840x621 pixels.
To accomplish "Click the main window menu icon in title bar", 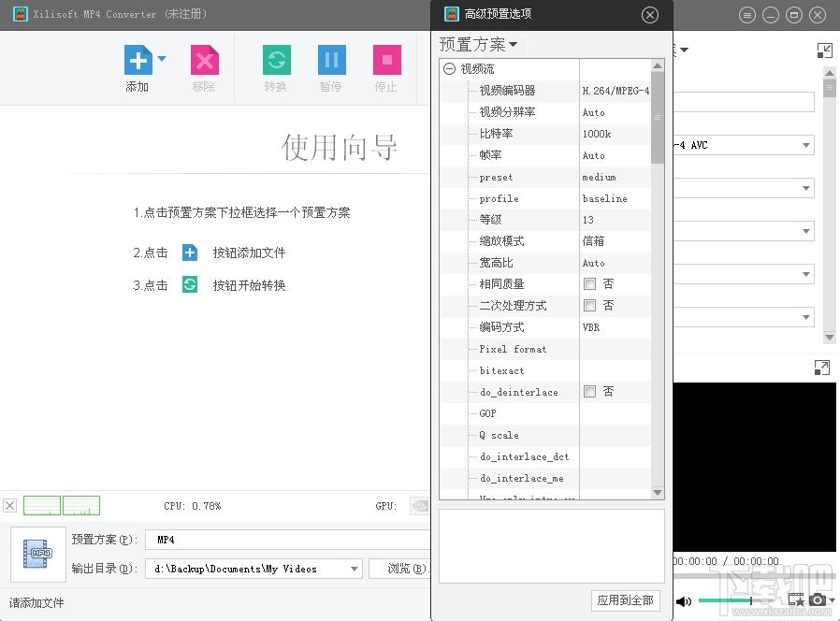I will tap(746, 15).
